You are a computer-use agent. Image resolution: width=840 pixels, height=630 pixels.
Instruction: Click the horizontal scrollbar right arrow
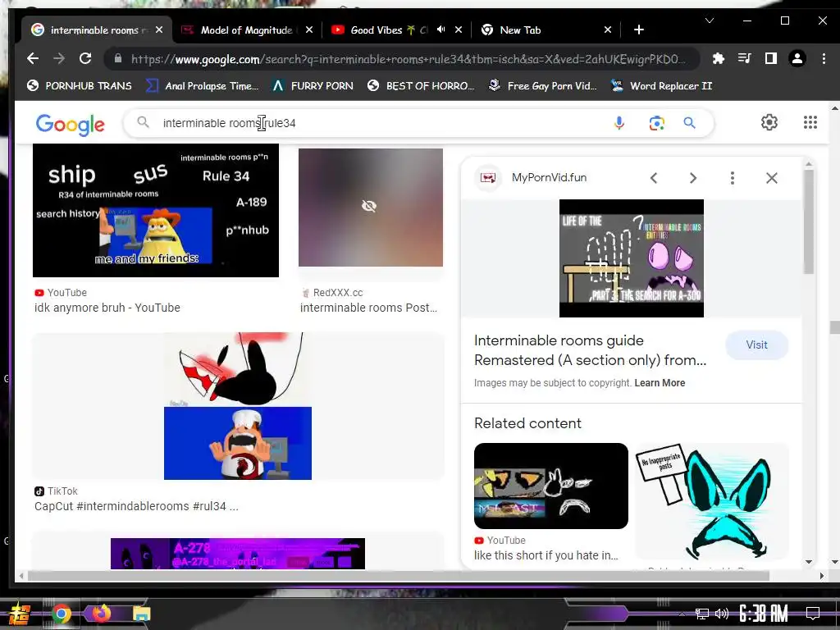tap(822, 576)
